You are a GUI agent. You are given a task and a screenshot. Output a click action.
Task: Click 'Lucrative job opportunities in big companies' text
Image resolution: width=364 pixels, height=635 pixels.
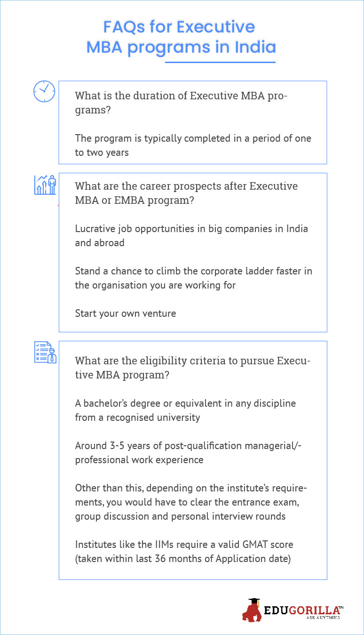click(191, 236)
